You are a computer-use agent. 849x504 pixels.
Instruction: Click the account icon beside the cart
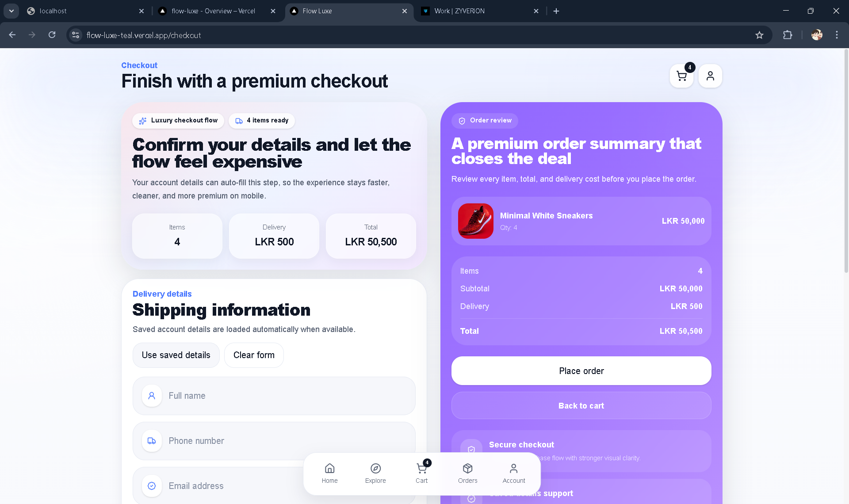pyautogui.click(x=710, y=76)
